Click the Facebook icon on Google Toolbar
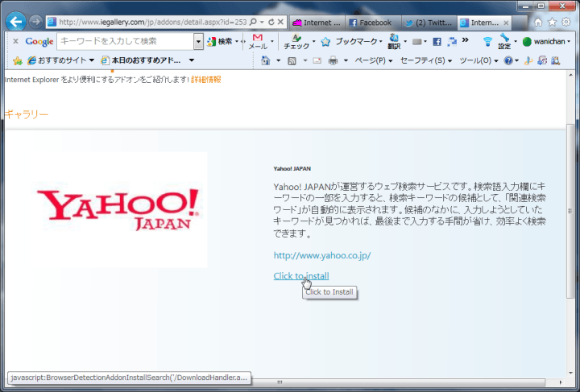Viewport: 580px width, 392px height. [437, 41]
